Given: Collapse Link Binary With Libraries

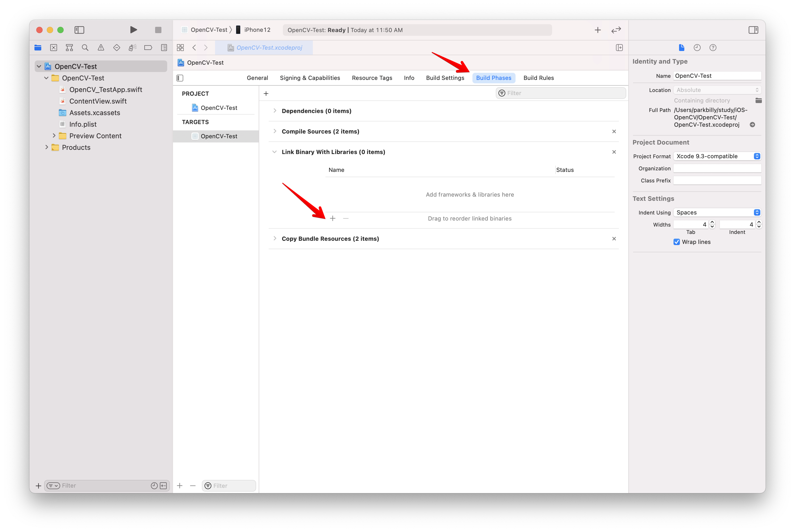Looking at the screenshot, I should pyautogui.click(x=274, y=152).
